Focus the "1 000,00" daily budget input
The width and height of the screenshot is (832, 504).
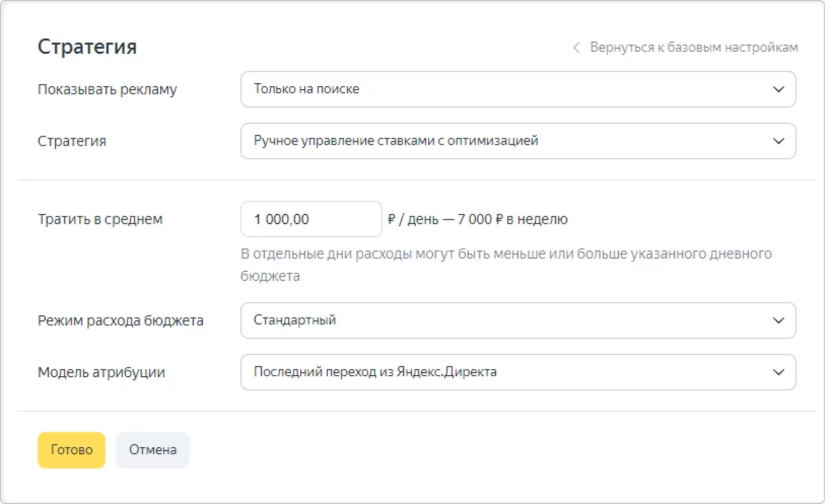click(x=310, y=219)
